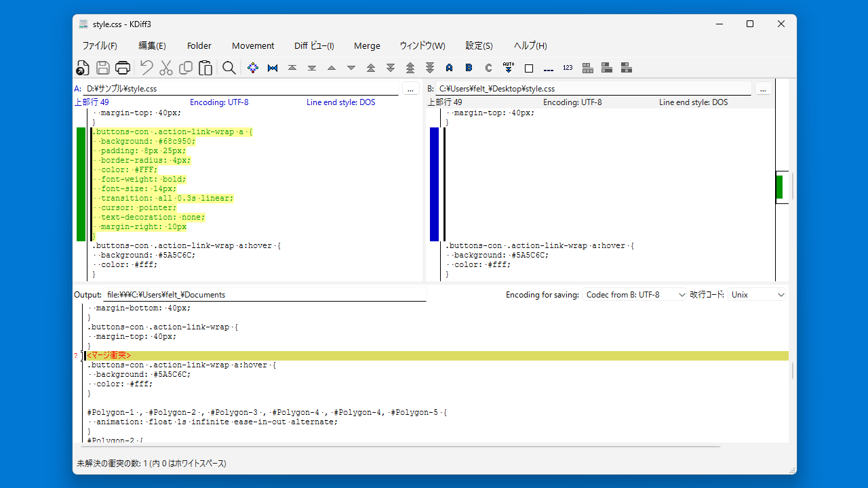Click the Copy icon in toolbar
The height and width of the screenshot is (488, 868).
186,68
